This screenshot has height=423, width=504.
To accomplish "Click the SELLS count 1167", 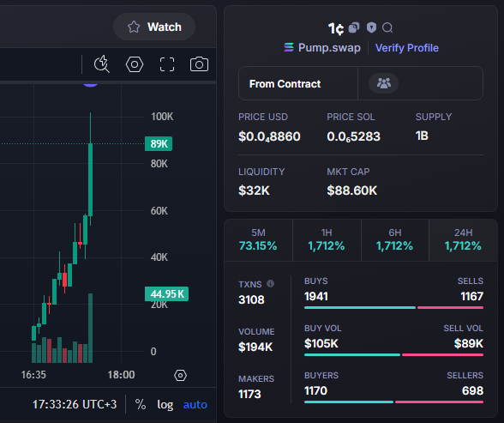I will pyautogui.click(x=471, y=296).
